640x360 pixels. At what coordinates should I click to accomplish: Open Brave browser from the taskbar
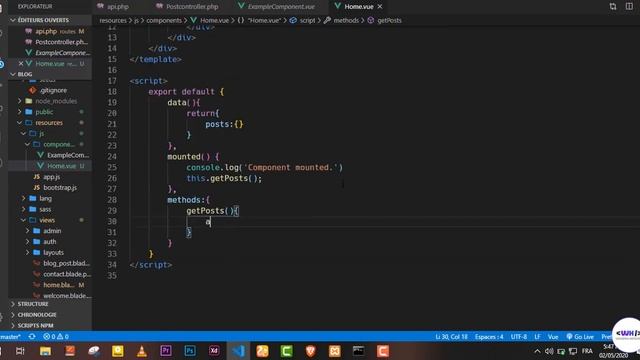(x=311, y=351)
